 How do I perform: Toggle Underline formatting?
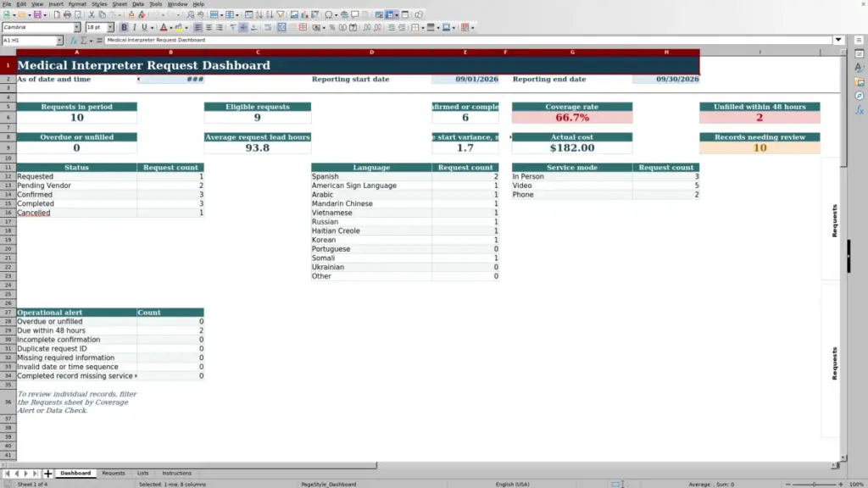pyautogui.click(x=144, y=27)
